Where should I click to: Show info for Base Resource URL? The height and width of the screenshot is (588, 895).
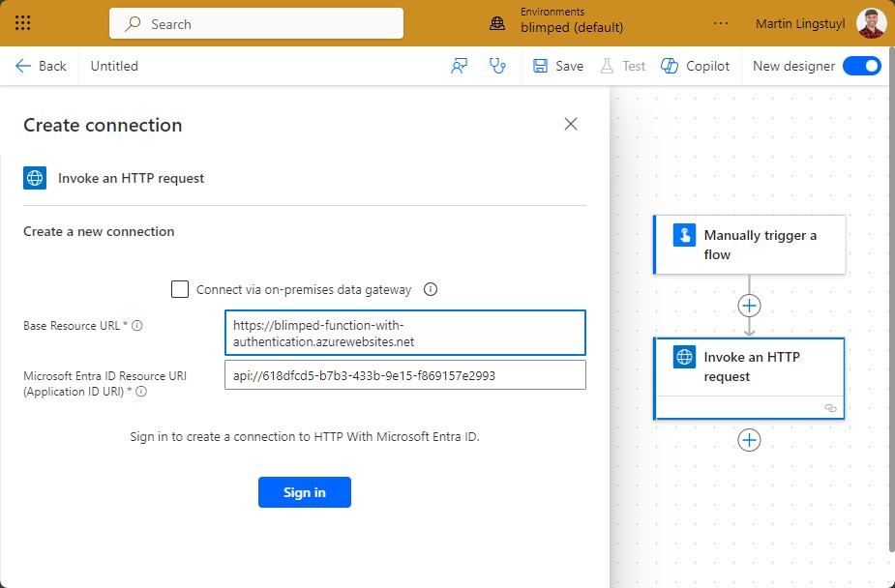coord(137,326)
